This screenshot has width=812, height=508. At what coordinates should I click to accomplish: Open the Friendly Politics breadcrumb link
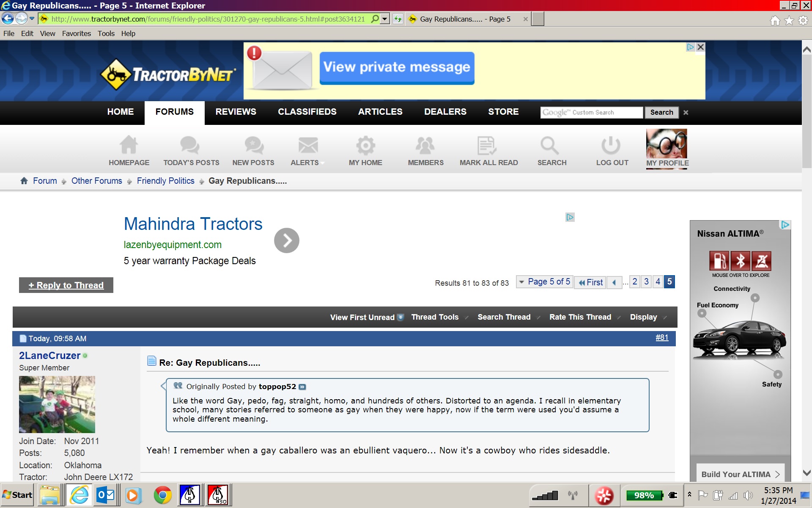165,181
